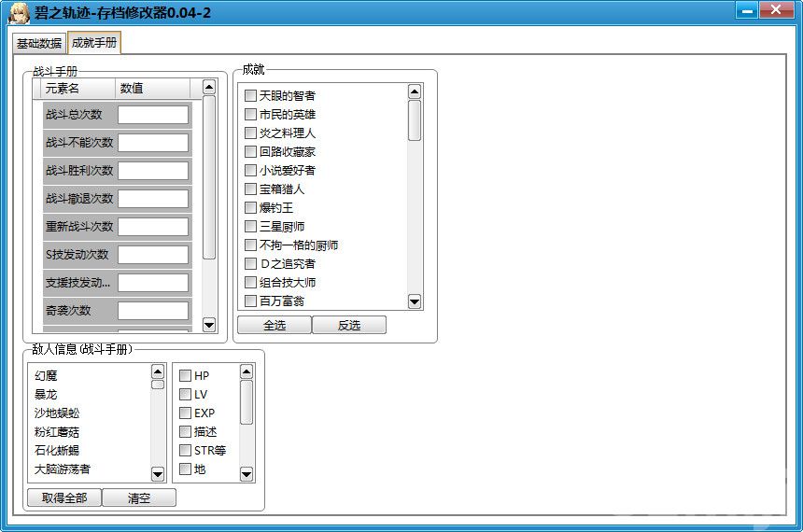Switch to the 基础数据 tab
The image size is (803, 532).
[39, 43]
